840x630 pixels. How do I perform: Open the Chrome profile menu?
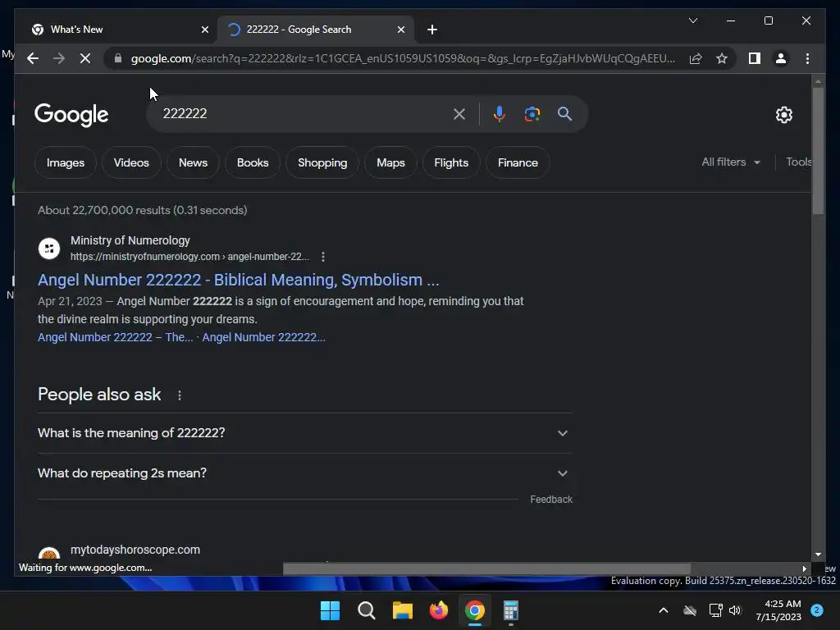point(781,58)
